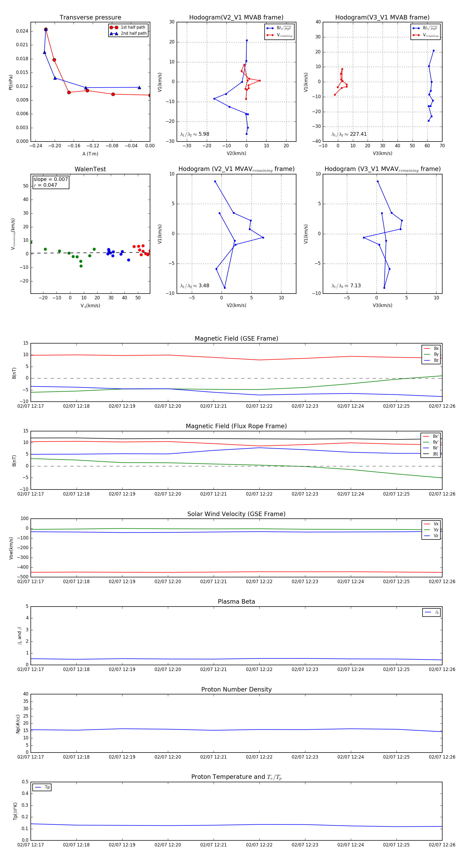Click the '-500' y-tick in Solar Wind Velocity plot
473x868 pixels.
(x=23, y=577)
